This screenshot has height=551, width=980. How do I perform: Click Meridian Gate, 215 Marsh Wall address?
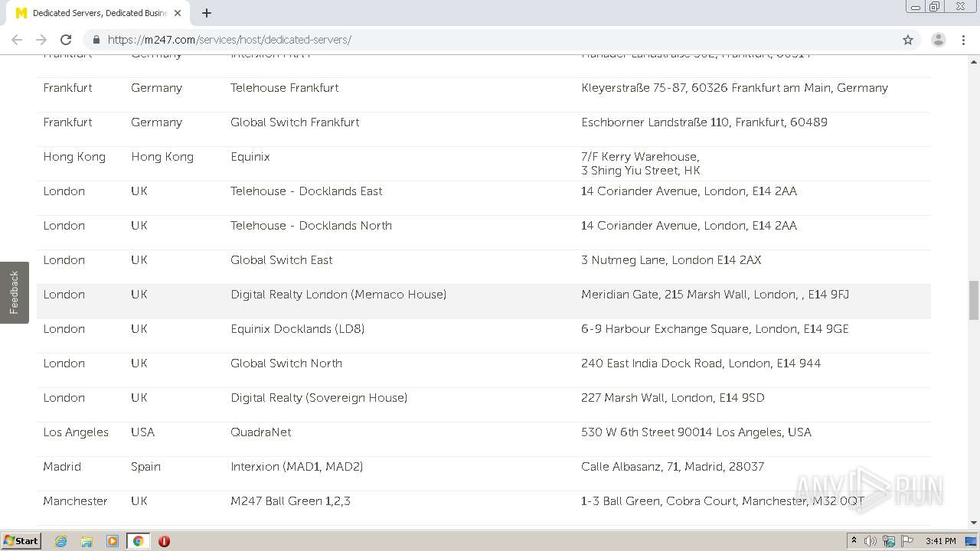[x=715, y=295]
